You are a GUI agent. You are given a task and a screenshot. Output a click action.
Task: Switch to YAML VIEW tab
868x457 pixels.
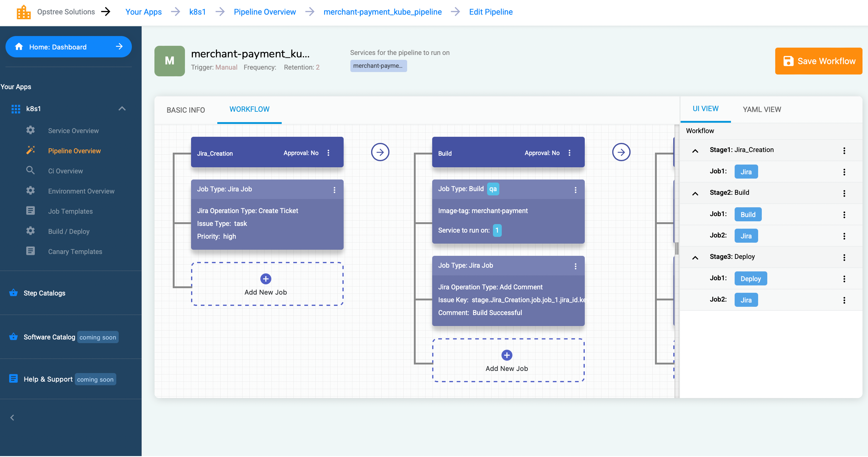[x=761, y=109]
